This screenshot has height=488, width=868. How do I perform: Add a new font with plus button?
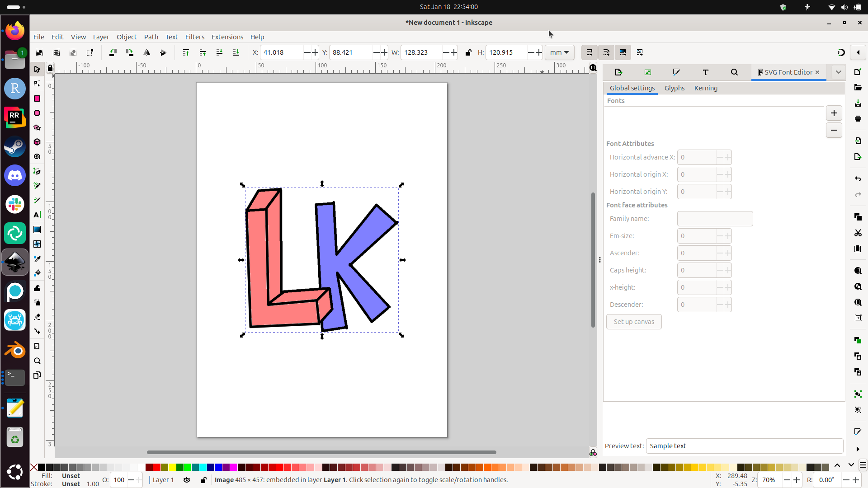click(x=834, y=113)
